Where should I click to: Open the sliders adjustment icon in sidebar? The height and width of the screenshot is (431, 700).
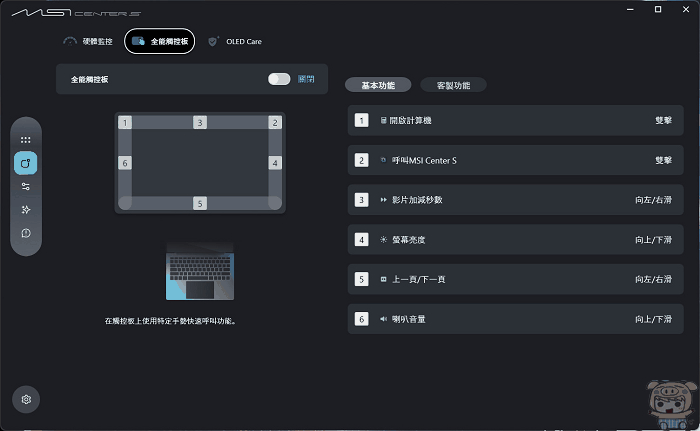[x=26, y=186]
